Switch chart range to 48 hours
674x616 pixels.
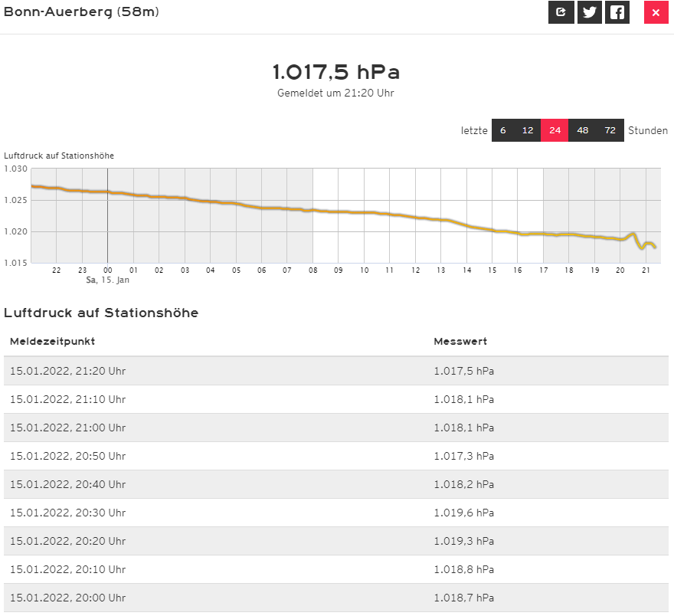(582, 130)
